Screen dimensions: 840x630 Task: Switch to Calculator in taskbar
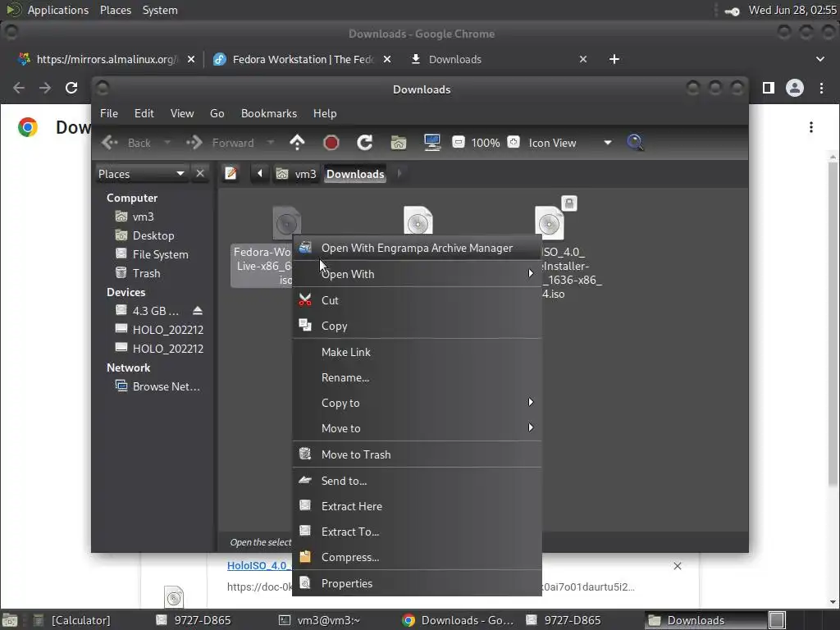pos(72,620)
